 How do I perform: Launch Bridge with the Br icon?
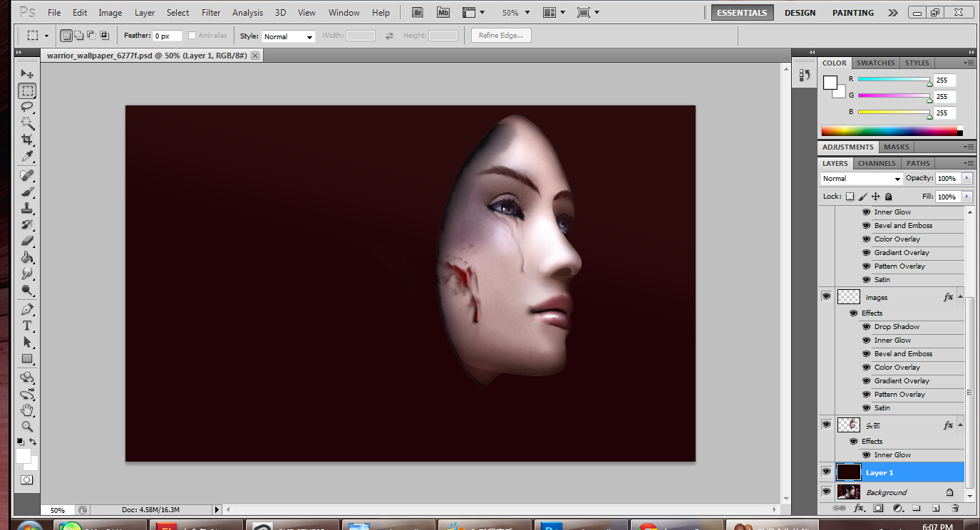click(x=418, y=13)
